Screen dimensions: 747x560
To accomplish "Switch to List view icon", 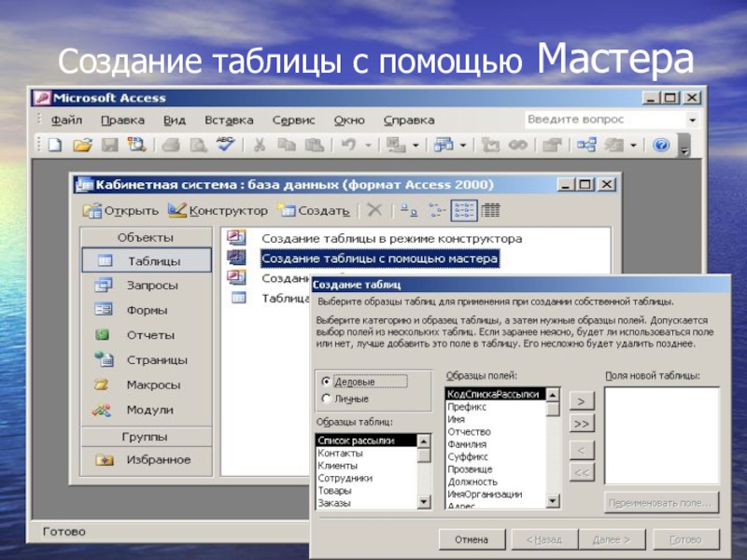I will 464,210.
